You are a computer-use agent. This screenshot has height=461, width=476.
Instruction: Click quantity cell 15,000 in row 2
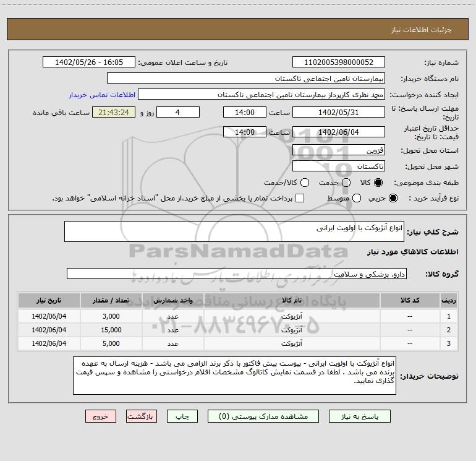click(x=111, y=330)
